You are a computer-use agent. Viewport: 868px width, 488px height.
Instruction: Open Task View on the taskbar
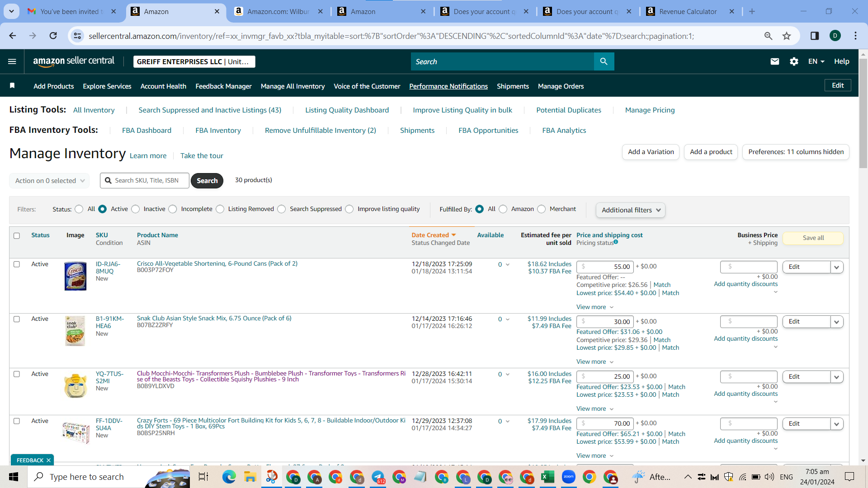click(x=203, y=477)
